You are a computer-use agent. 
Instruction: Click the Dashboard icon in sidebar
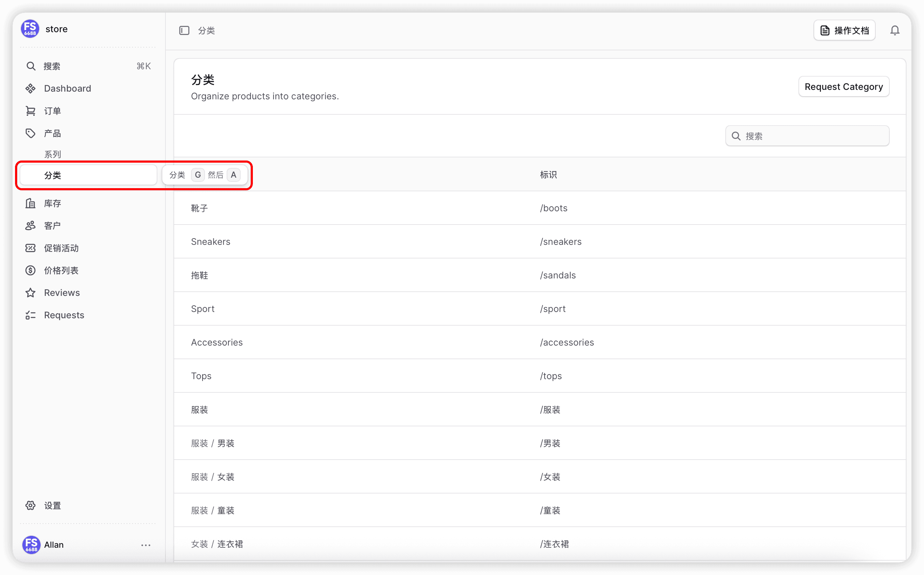pyautogui.click(x=30, y=88)
